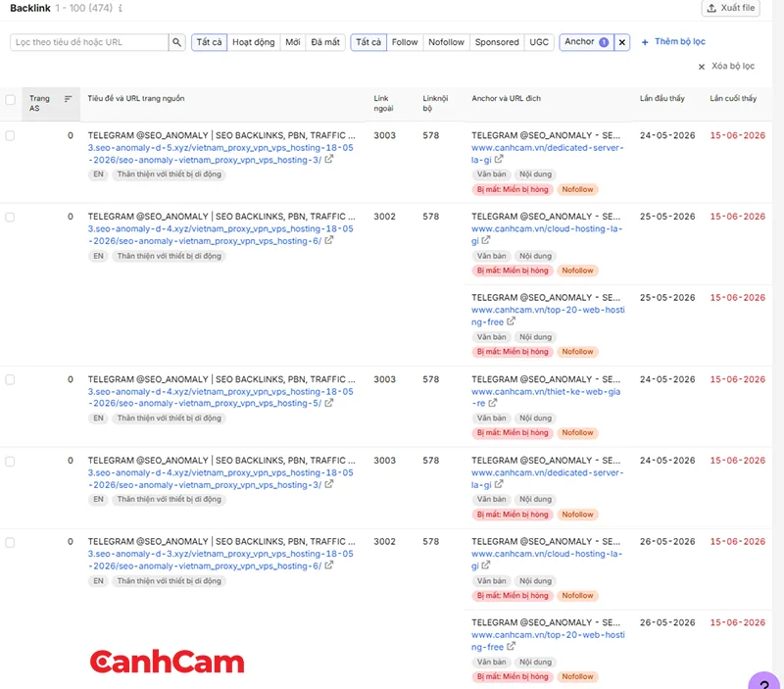The image size is (784, 689).
Task: Click the Nofollow tag in first row
Action: click(x=577, y=189)
